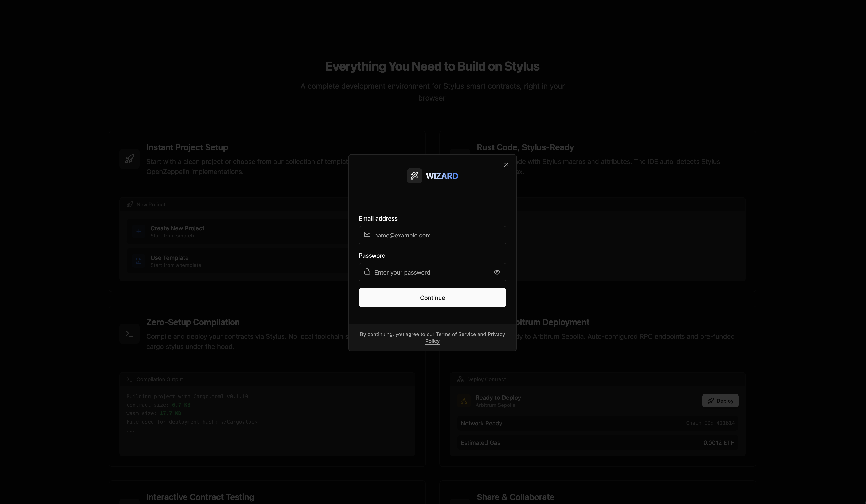This screenshot has height=504, width=866.
Task: Click the Zero-Setup Compilation heading
Action: (x=193, y=322)
